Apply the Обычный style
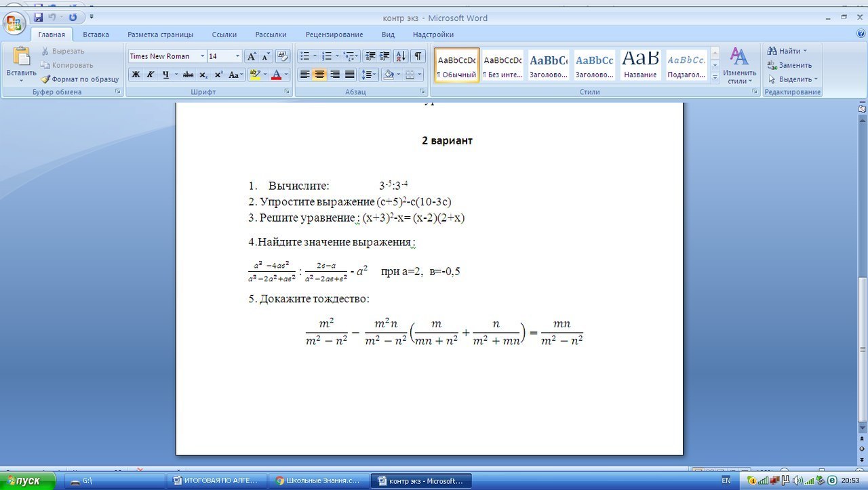Viewport: 868px width, 490px height. click(x=456, y=65)
